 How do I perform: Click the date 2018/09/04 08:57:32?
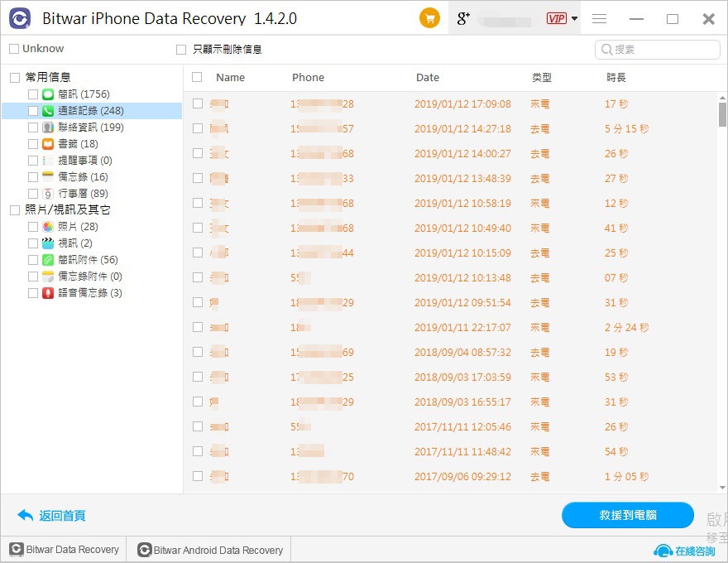point(462,352)
